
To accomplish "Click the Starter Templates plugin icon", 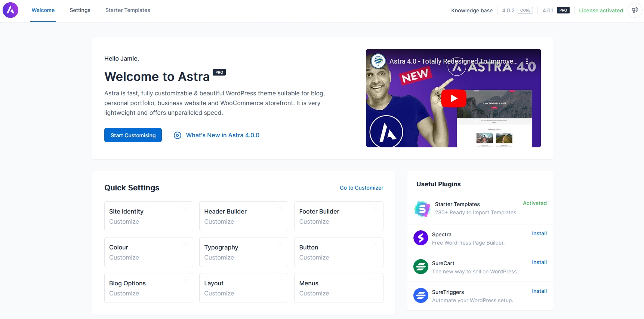I will pyautogui.click(x=422, y=209).
